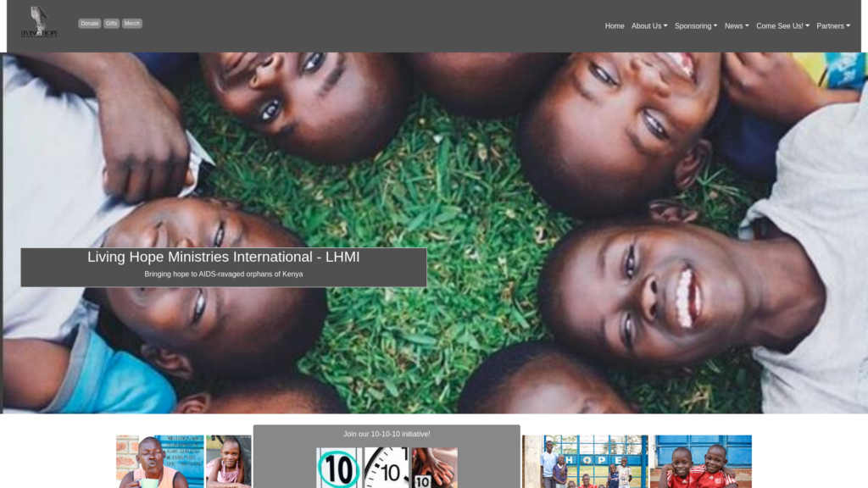
Task: Open the group photo at HOPE gate
Action: tap(585, 462)
